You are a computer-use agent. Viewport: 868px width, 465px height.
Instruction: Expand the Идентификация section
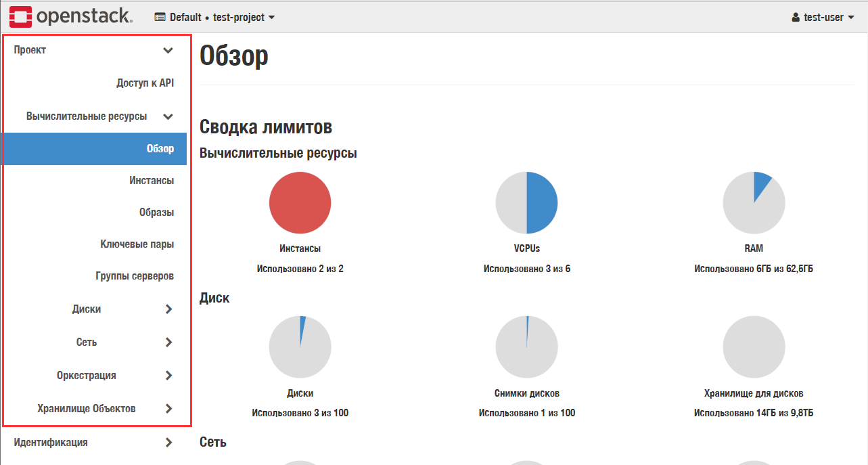pos(93,443)
